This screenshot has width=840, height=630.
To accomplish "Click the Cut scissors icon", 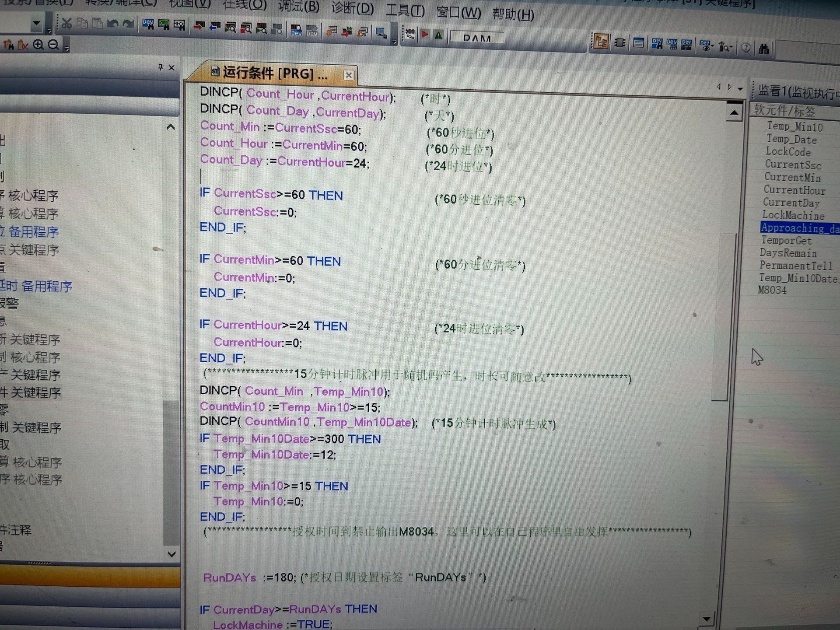I will pyautogui.click(x=66, y=23).
